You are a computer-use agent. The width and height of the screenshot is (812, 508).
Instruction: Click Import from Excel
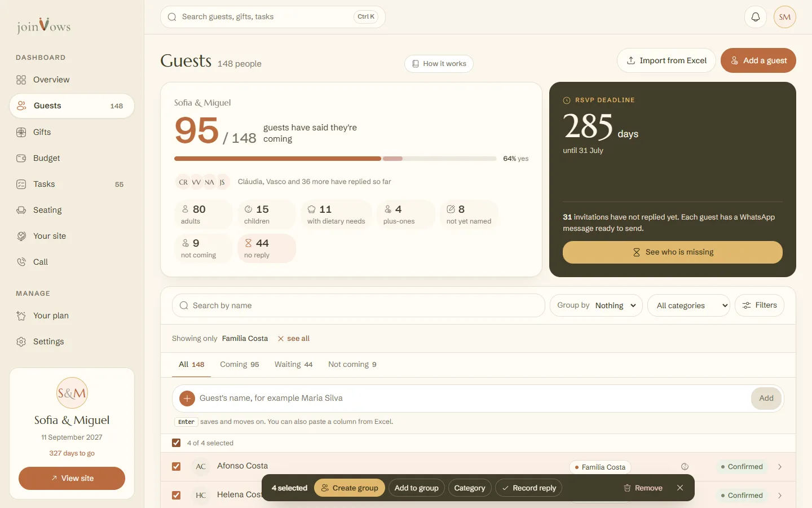(667, 60)
